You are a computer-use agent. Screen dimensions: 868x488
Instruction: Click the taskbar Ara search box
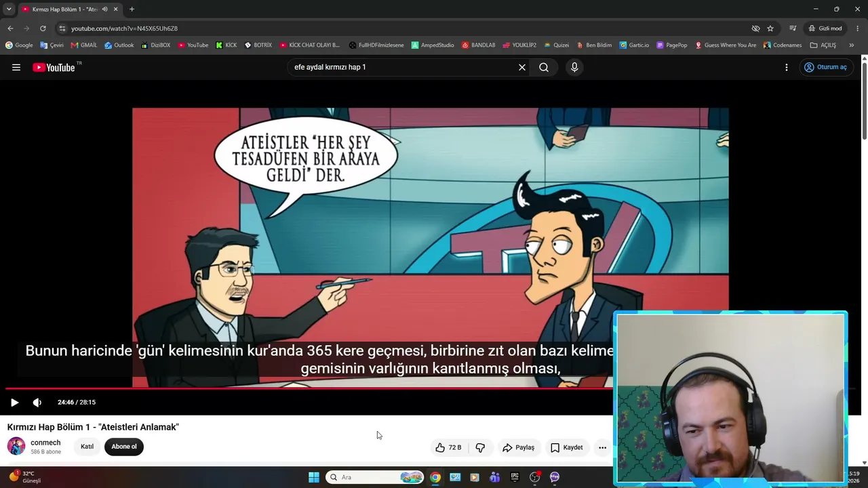pyautogui.click(x=375, y=477)
